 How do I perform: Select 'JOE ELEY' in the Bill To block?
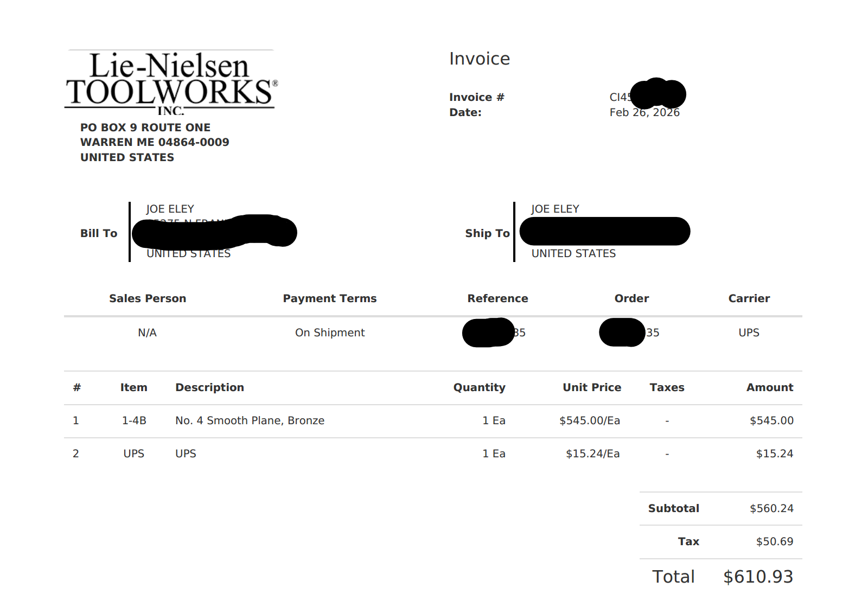[170, 209]
